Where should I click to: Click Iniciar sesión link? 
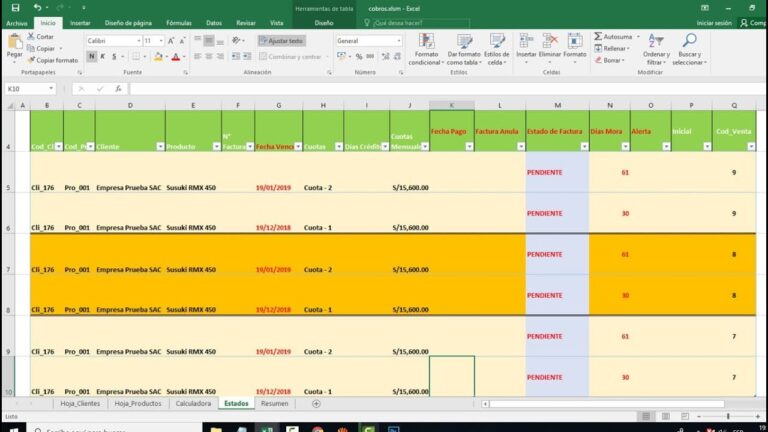(714, 23)
